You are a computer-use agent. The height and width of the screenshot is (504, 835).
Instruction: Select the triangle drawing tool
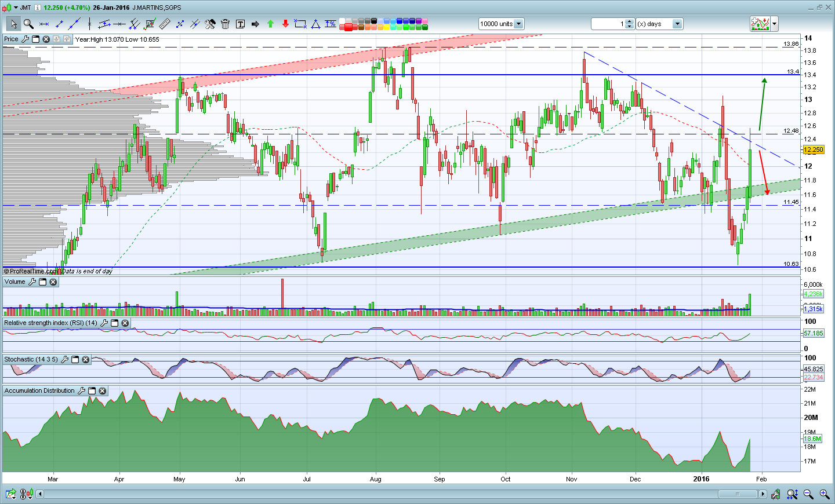(315, 24)
